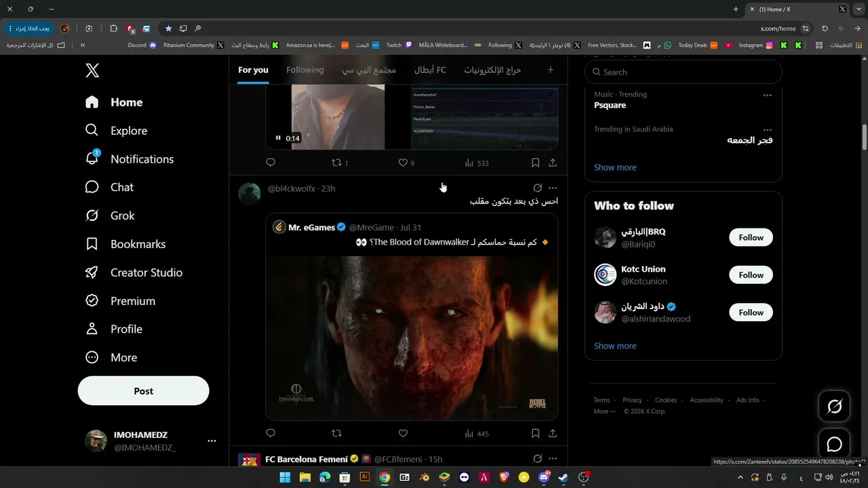Show hidden system tray icons
This screenshot has height=488, width=868.
[741, 477]
